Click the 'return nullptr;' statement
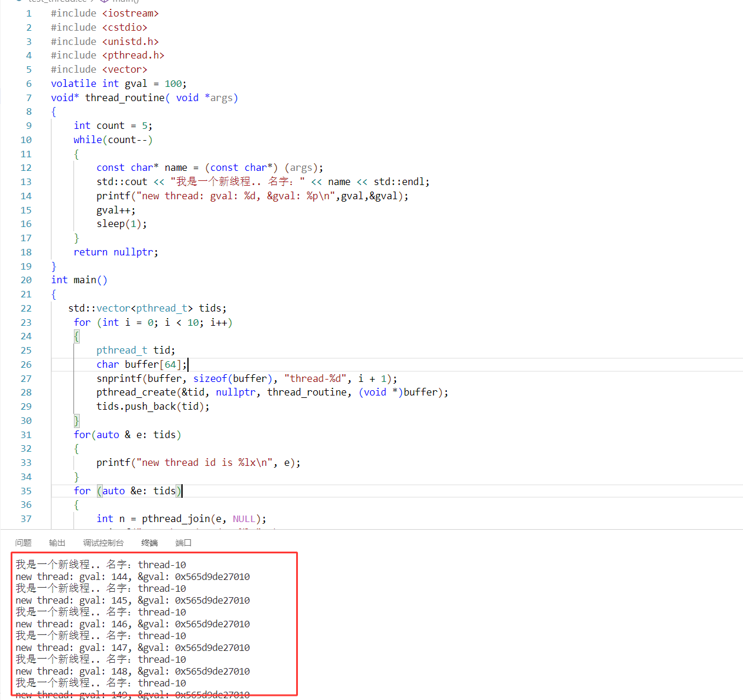The height and width of the screenshot is (700, 743). (116, 252)
